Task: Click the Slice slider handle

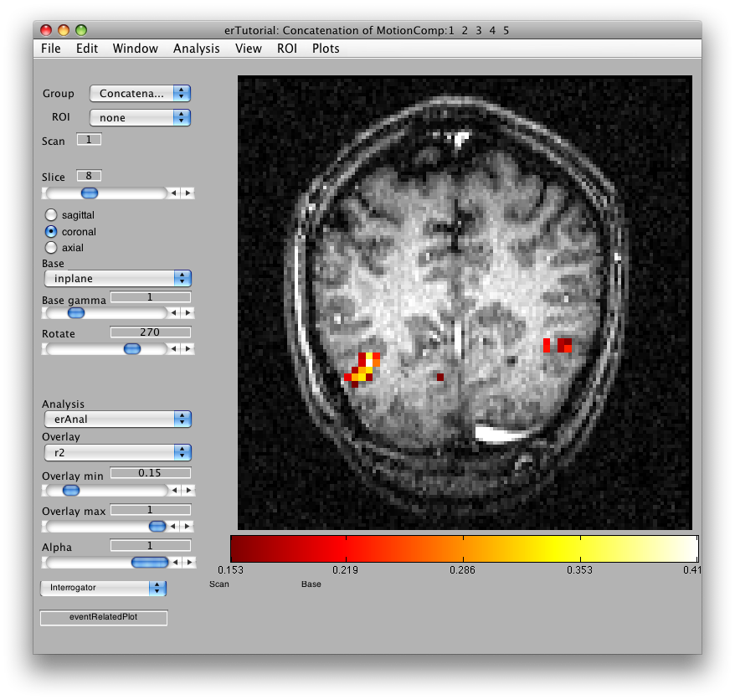Action: (x=90, y=193)
